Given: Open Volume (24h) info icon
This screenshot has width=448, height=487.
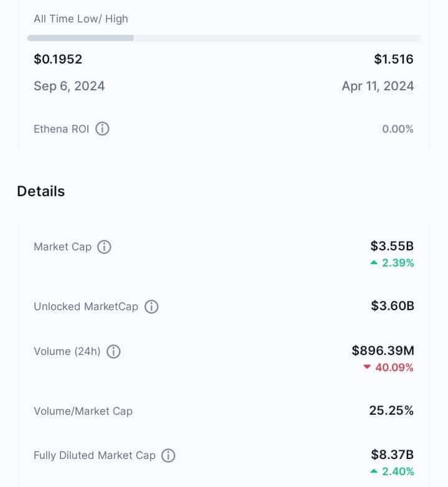Looking at the screenshot, I should tap(113, 352).
